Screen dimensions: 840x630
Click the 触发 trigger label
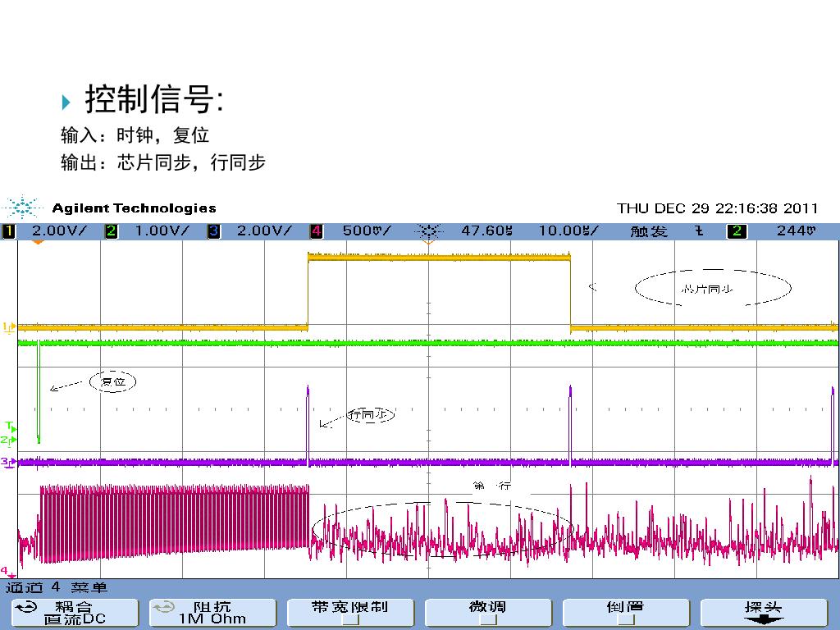pyautogui.click(x=649, y=231)
